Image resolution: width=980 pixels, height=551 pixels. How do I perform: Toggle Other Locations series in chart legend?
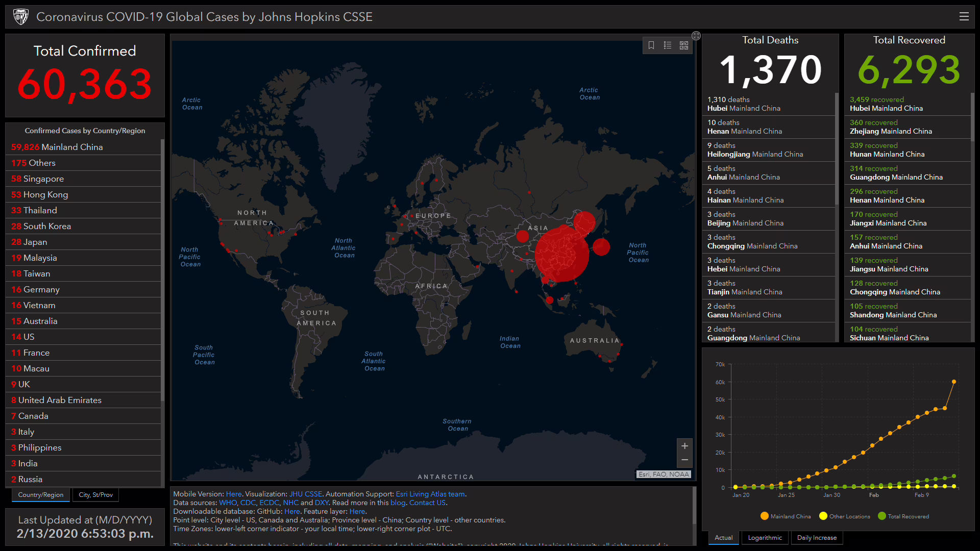(x=844, y=516)
